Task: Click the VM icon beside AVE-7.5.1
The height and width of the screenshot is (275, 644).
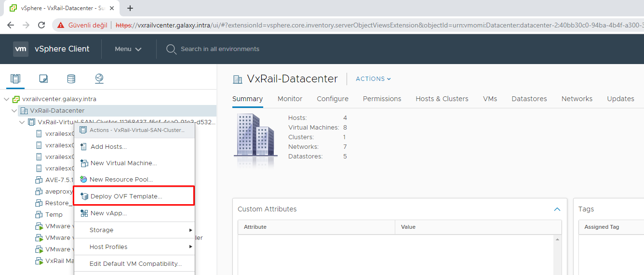Action: (x=39, y=180)
